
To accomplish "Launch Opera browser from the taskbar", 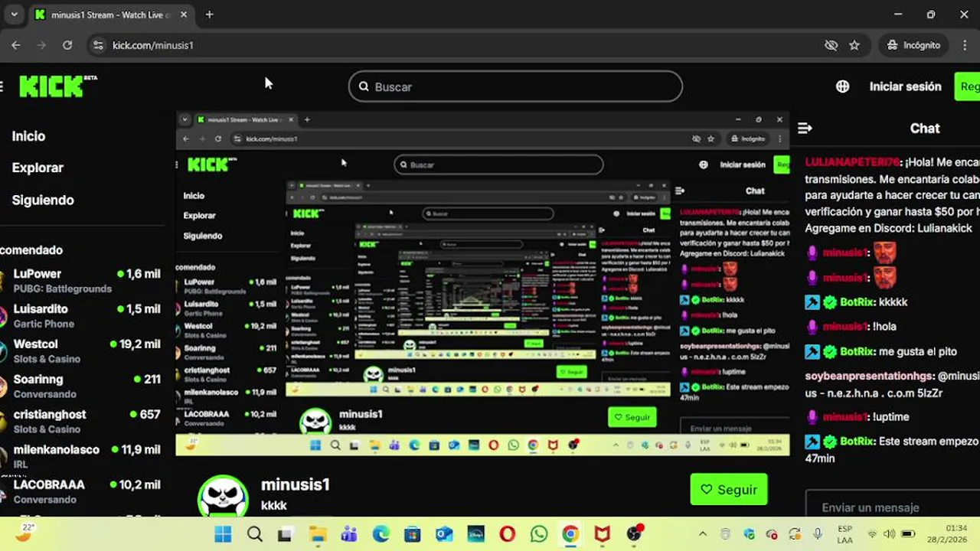I will 507,533.
